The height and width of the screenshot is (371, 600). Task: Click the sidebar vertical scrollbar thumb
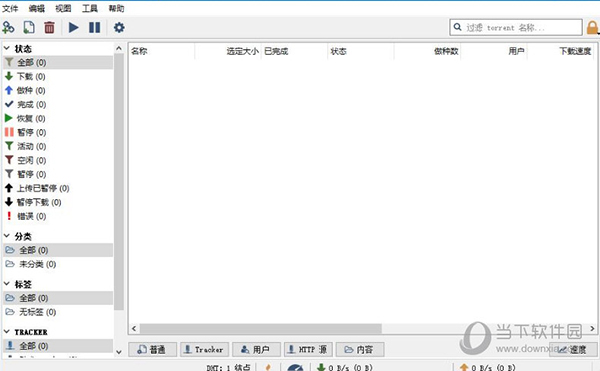(x=119, y=182)
